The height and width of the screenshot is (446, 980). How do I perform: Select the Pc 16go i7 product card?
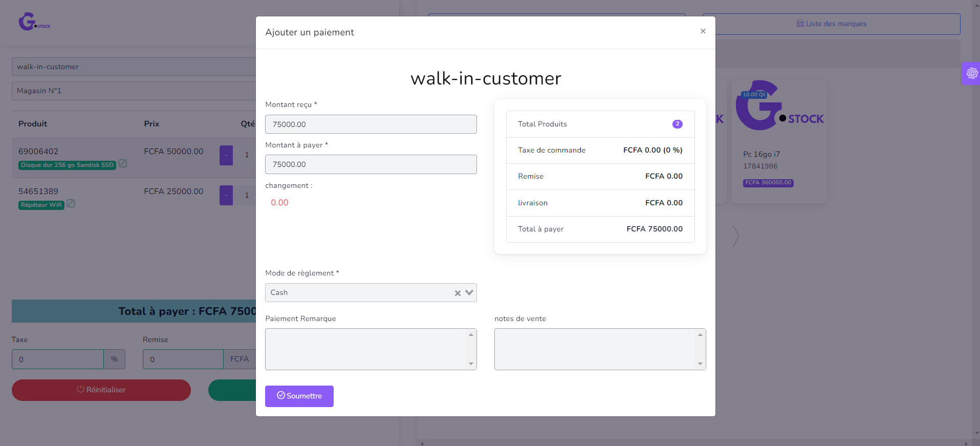pyautogui.click(x=779, y=141)
